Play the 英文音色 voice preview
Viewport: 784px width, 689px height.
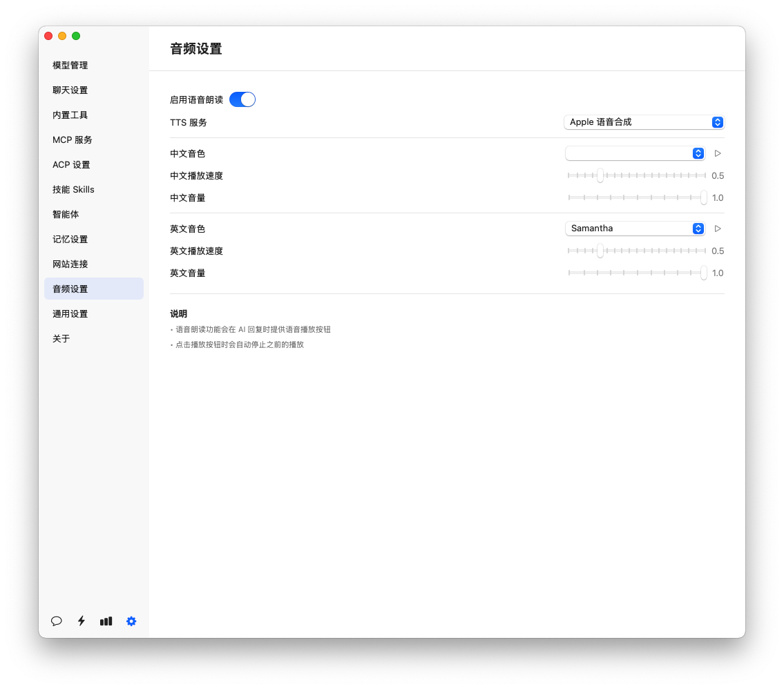[718, 229]
